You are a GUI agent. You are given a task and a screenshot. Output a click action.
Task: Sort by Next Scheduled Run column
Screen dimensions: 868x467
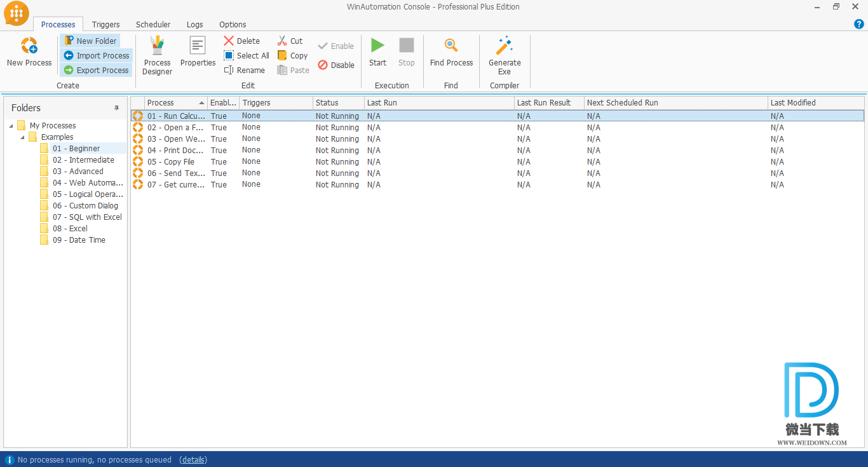point(676,102)
